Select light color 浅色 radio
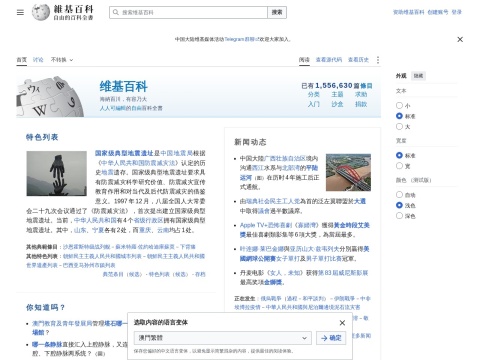This screenshot has height=360, width=480. pos(399,205)
